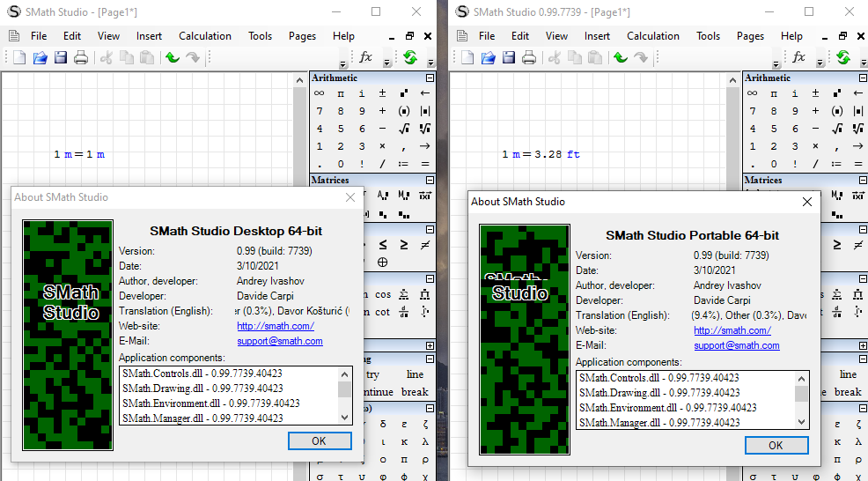Open smath.com link in Portable About dialog

pyautogui.click(x=732, y=330)
